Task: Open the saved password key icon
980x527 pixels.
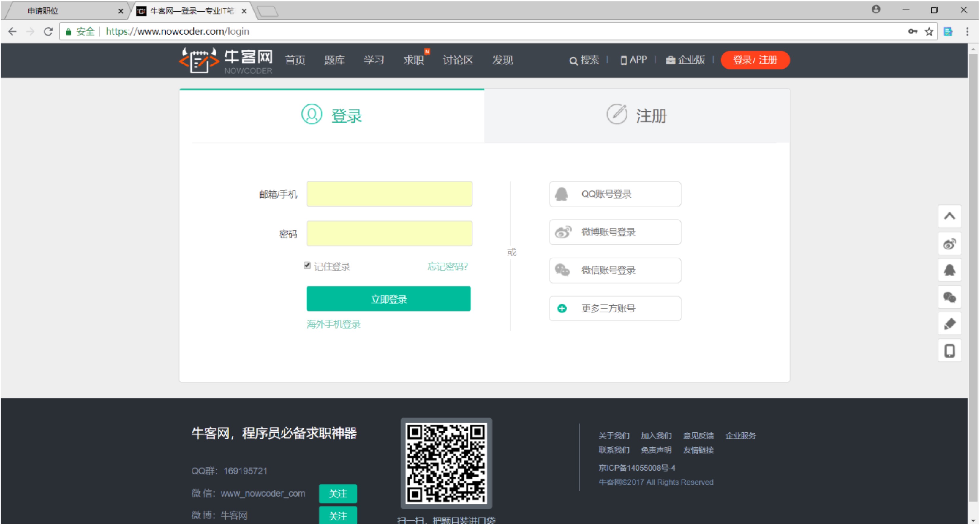Action: pos(912,31)
